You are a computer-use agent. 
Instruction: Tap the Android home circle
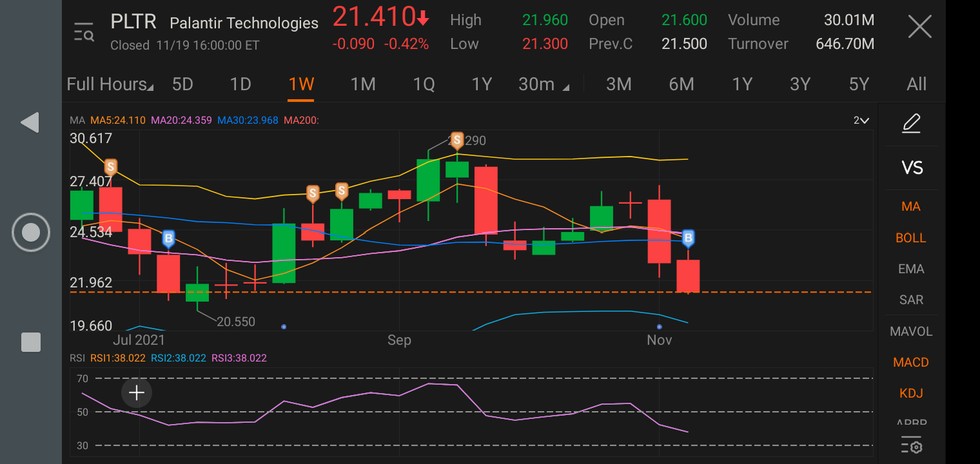pos(30,232)
